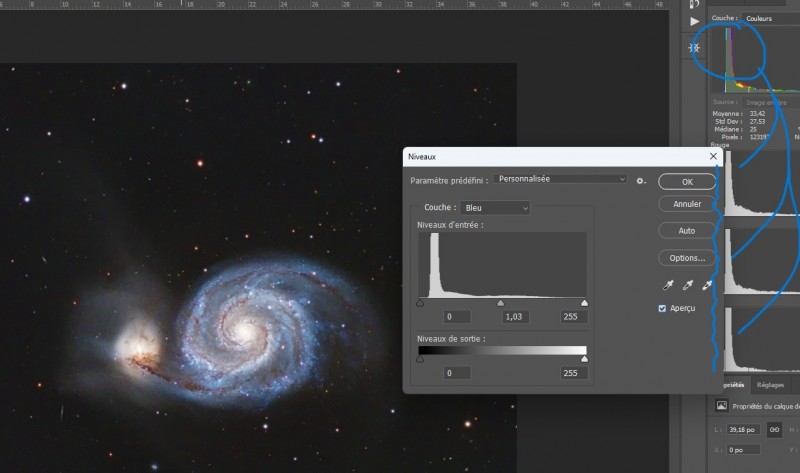Click the Propriétés du calque label

tap(766, 406)
